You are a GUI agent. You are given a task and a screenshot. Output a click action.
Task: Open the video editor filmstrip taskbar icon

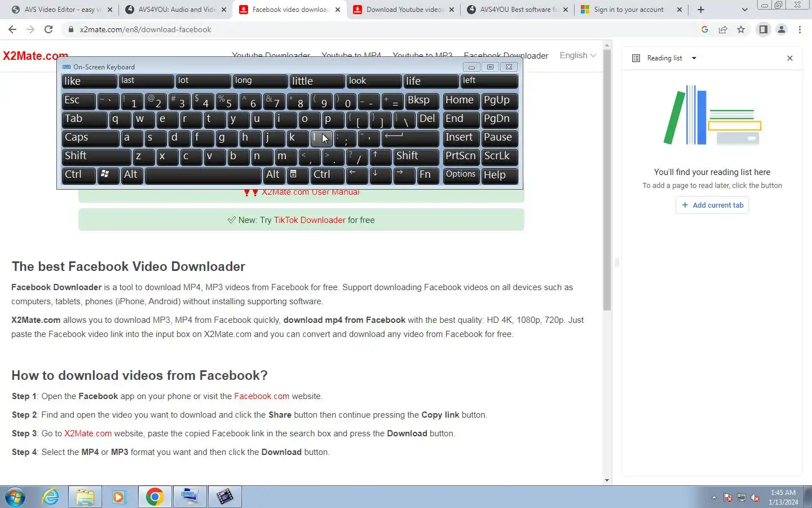224,497
